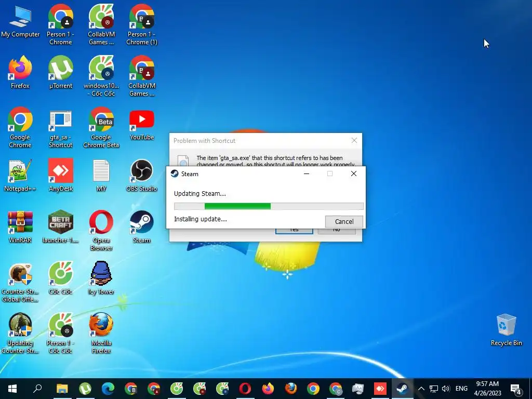Select the OBS Studio desktop shortcut
532x399 pixels.
[142, 176]
